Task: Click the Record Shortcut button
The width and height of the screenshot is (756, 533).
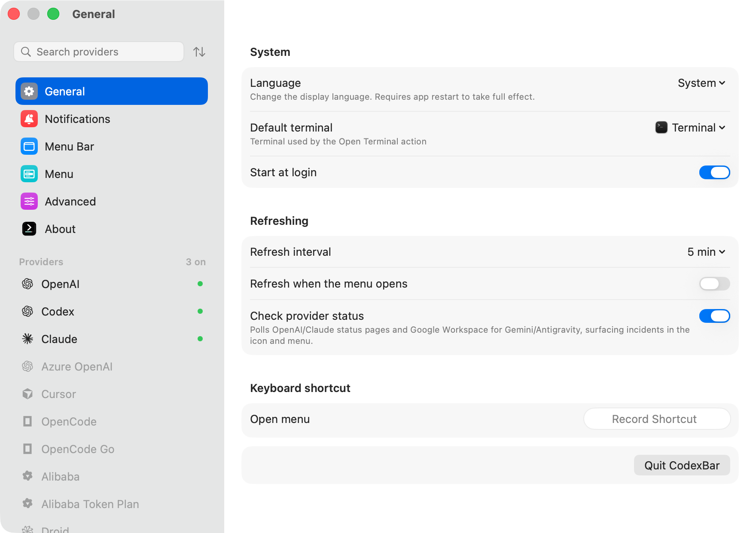Action: pos(657,419)
